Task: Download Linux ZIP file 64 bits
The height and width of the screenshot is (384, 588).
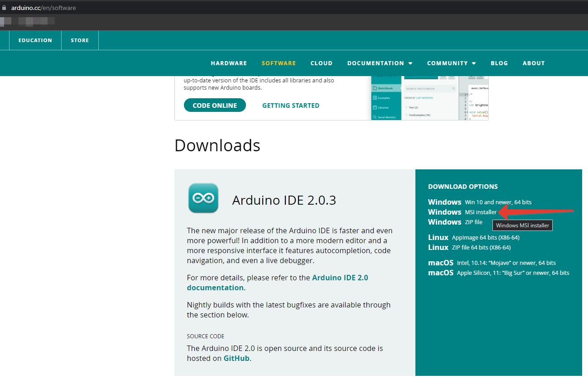Action: [469, 247]
